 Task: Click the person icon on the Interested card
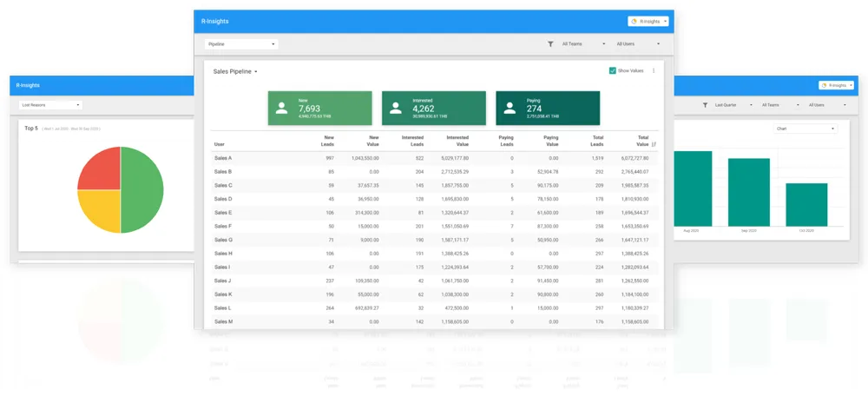pyautogui.click(x=395, y=109)
